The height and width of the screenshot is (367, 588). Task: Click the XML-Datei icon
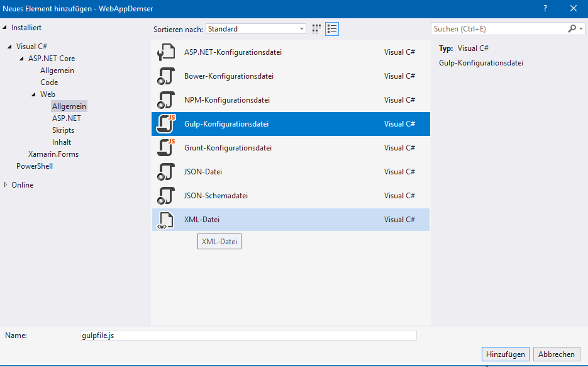pos(166,220)
